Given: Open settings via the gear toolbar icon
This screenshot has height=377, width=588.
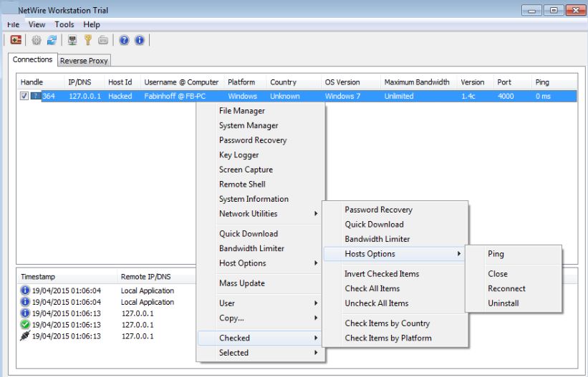Looking at the screenshot, I should tap(37, 40).
